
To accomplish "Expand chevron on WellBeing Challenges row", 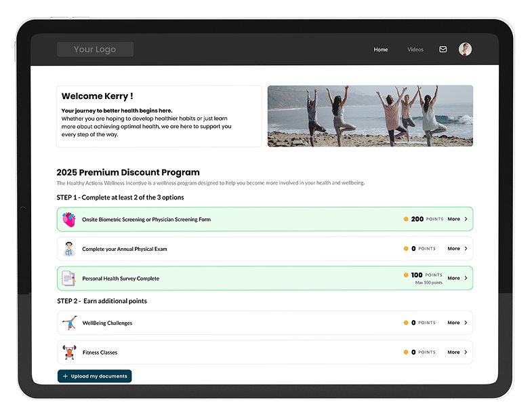I will (x=466, y=323).
